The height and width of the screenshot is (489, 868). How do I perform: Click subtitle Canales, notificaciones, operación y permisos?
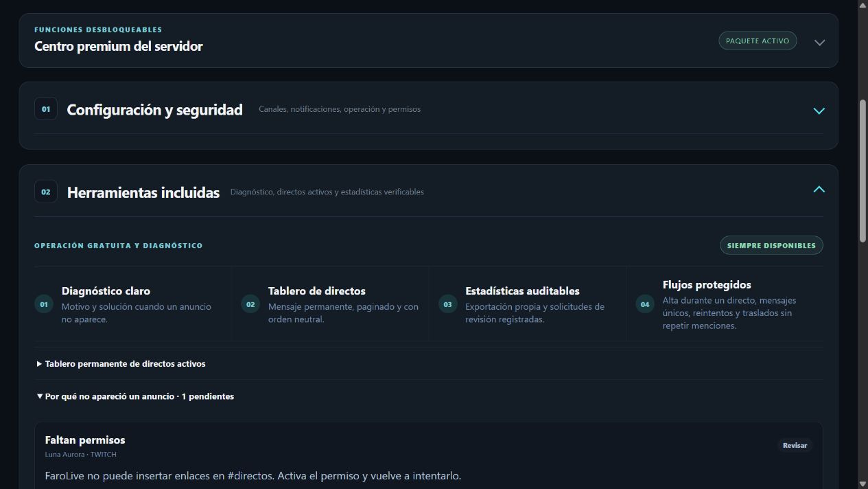pyautogui.click(x=340, y=109)
